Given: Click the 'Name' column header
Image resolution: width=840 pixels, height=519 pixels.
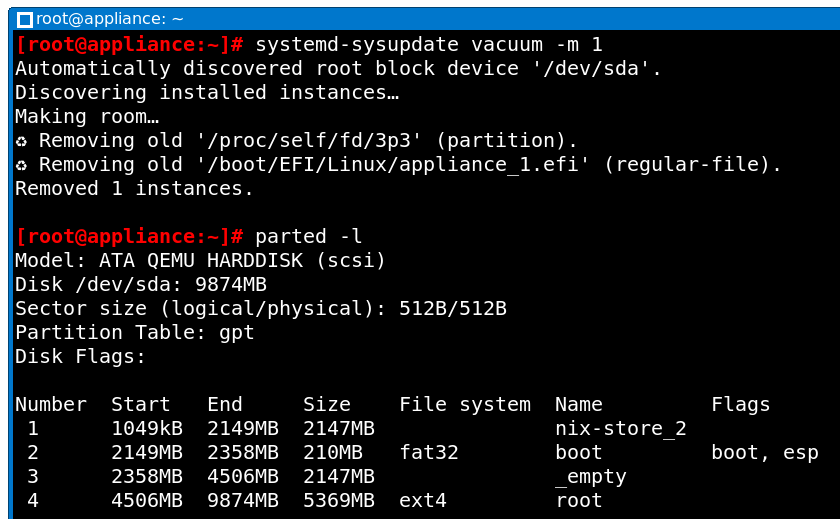Looking at the screenshot, I should tap(579, 404).
